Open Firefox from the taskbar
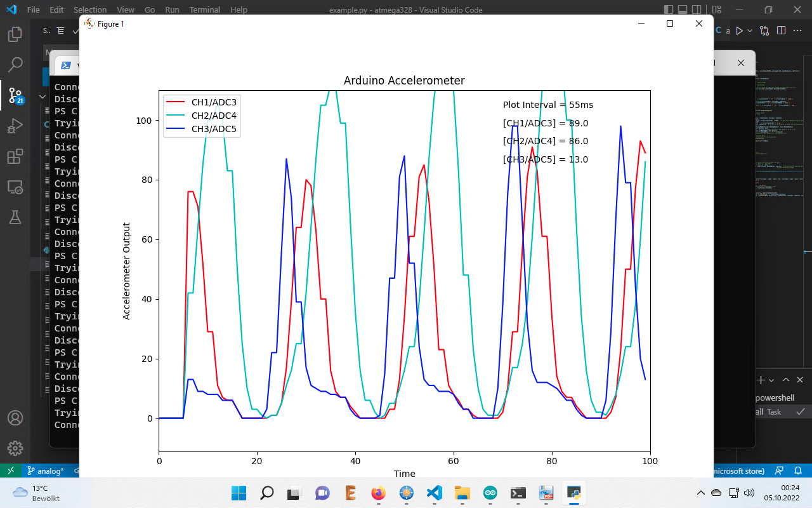The image size is (812, 508). pyautogui.click(x=378, y=493)
